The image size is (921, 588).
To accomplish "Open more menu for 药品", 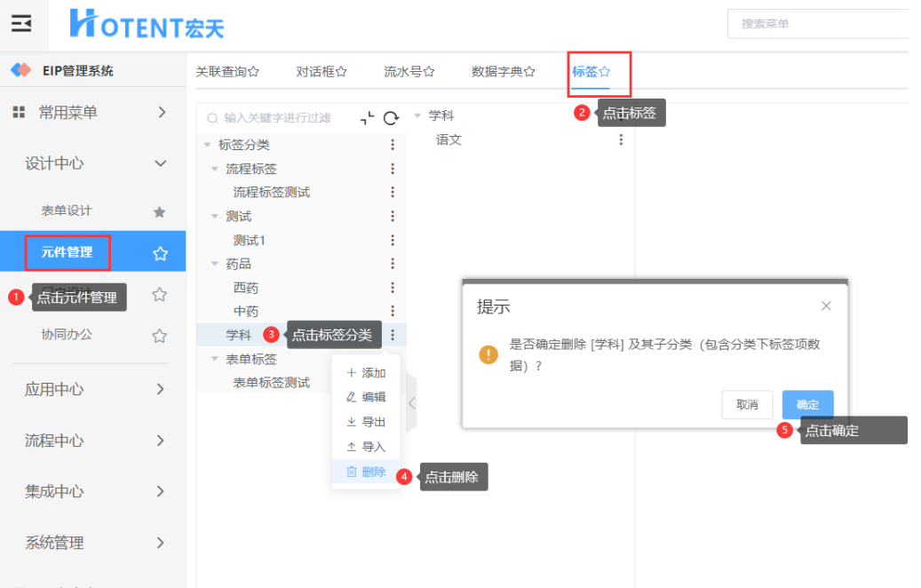I will [393, 264].
